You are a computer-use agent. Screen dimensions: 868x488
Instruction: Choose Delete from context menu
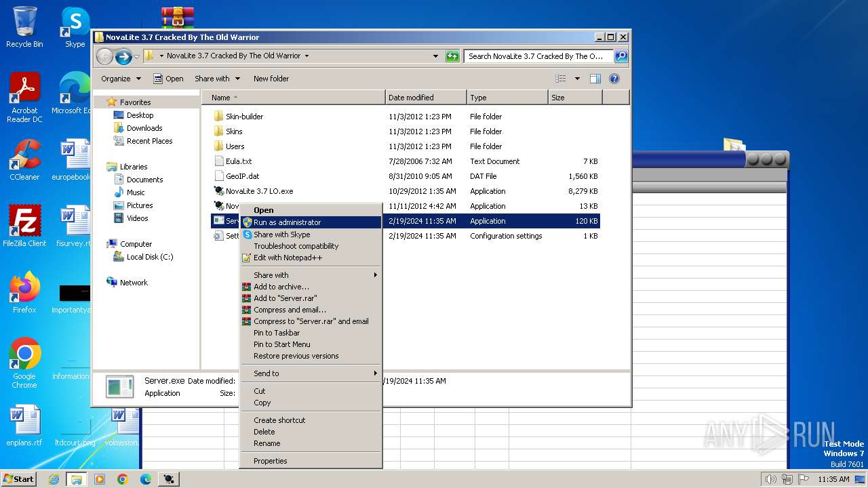click(x=311, y=432)
